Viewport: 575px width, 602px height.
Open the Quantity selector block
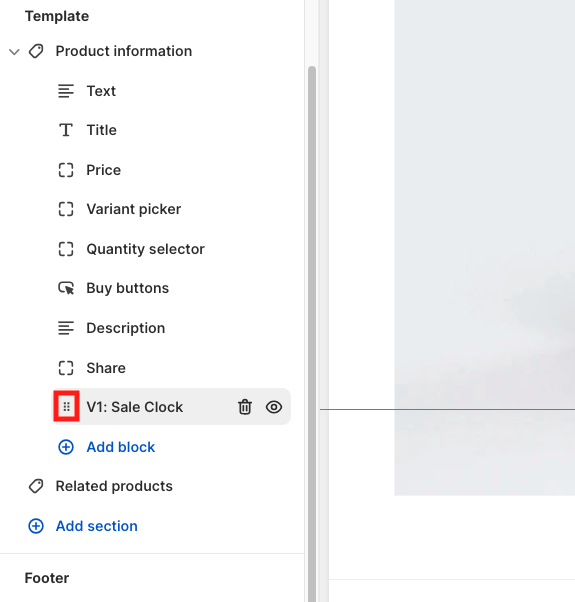click(145, 249)
